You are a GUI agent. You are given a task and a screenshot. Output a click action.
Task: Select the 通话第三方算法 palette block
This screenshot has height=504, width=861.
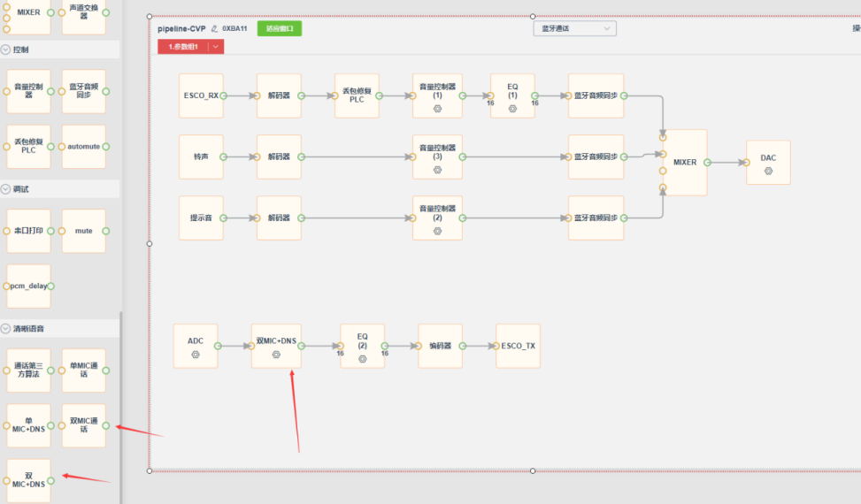click(x=28, y=370)
